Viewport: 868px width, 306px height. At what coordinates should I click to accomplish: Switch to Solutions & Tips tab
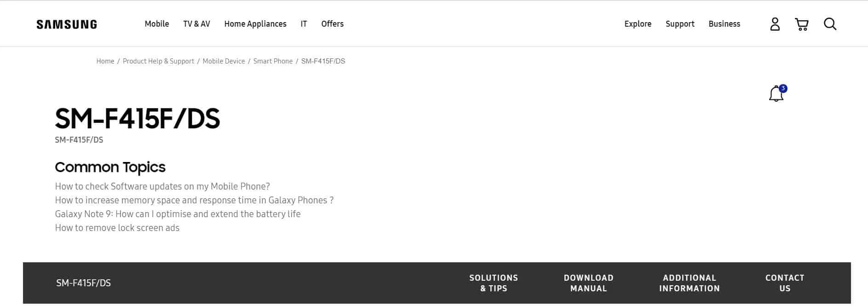pyautogui.click(x=494, y=283)
